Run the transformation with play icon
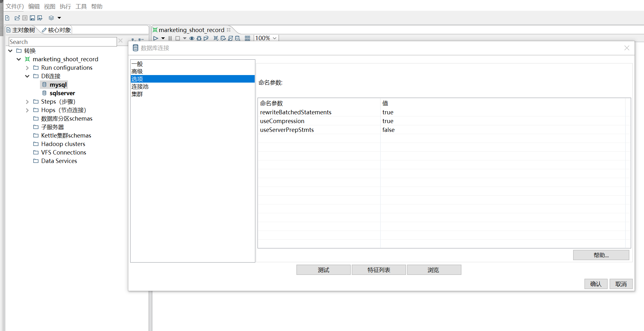This screenshot has width=644, height=331. (x=156, y=38)
